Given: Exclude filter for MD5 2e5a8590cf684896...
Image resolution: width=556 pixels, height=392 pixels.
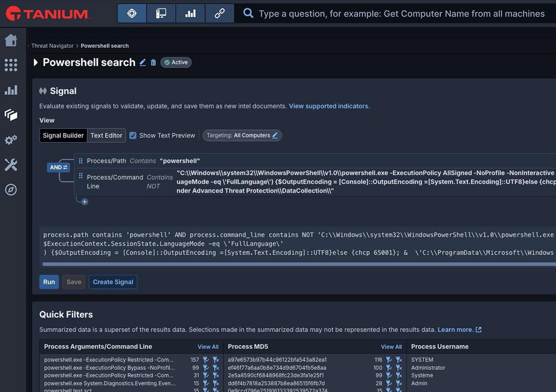Looking at the screenshot, I should (399, 375).
